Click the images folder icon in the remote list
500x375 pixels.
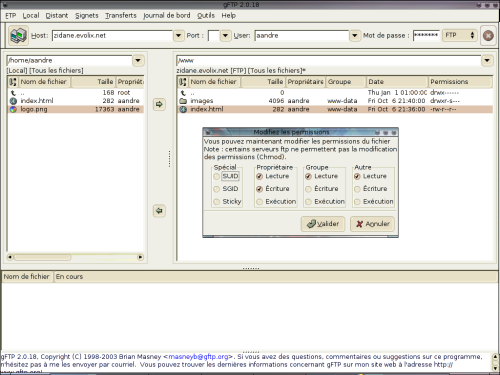(x=183, y=101)
